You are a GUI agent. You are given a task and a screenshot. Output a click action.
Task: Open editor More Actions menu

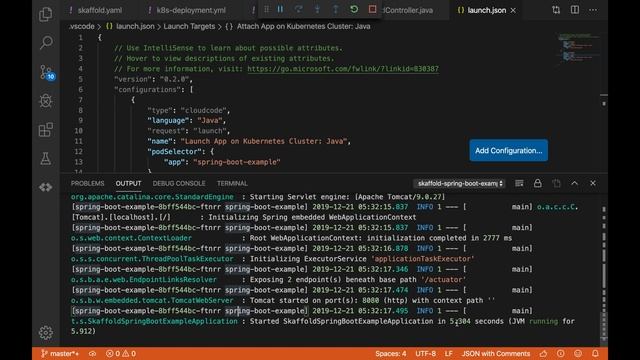point(593,10)
